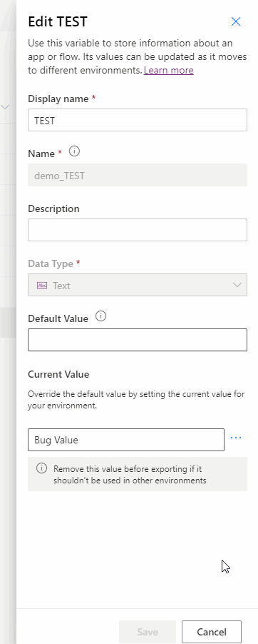Click info icon in export warning message
The width and height of the screenshot is (258, 644).
coord(41,468)
